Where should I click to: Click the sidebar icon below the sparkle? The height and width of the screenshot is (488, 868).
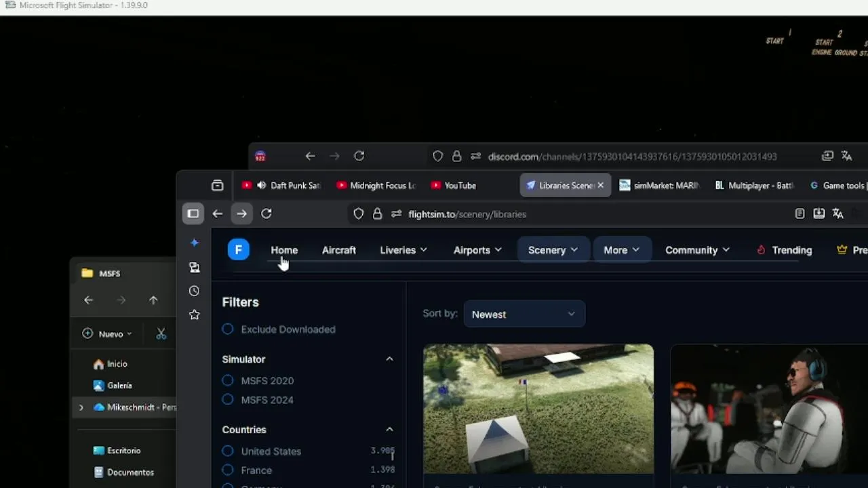point(195,267)
